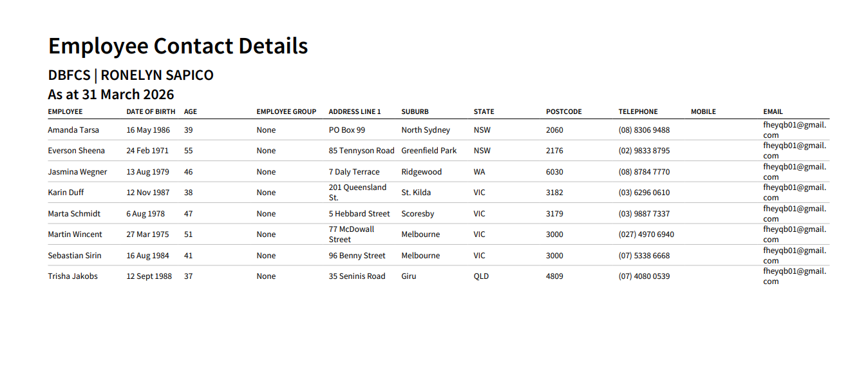
Task: Select Trisha Jakobs' suburb Giru
Action: coord(409,276)
